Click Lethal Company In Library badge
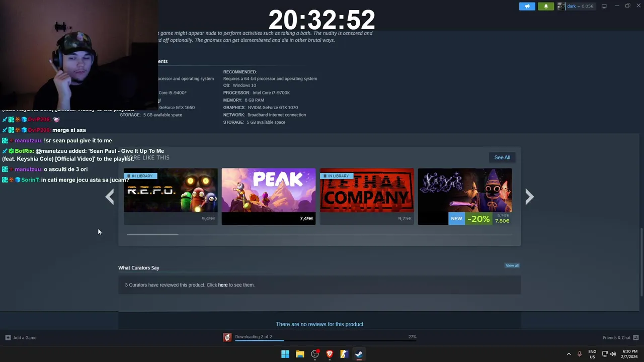Viewport: 644px width, 362px height. (x=337, y=176)
